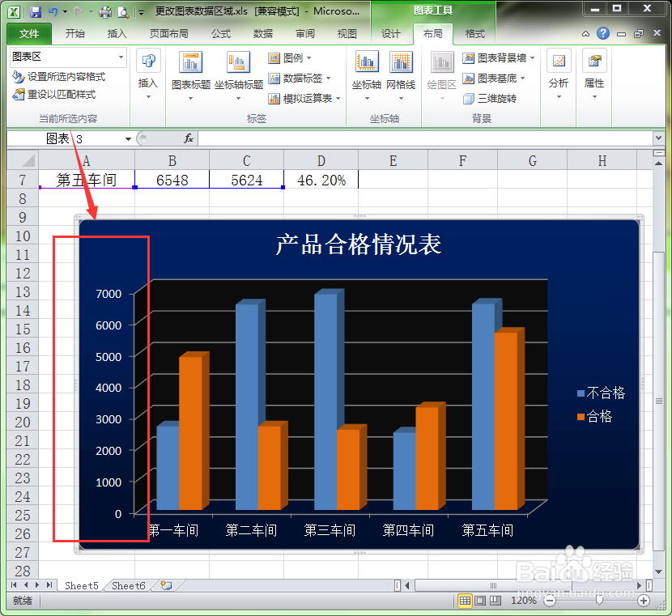The height and width of the screenshot is (616, 672).
Task: Click the Excel Help question mark icon
Action: (x=603, y=33)
